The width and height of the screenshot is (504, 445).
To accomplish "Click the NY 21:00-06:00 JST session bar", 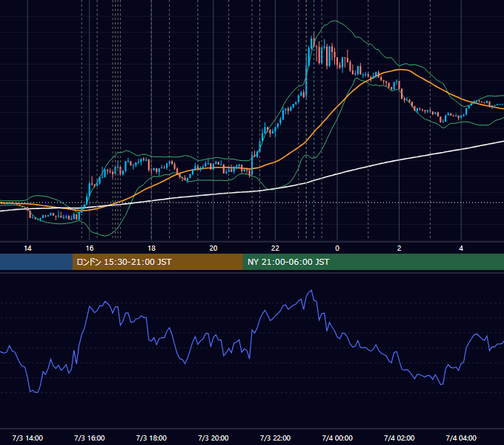I will point(373,262).
